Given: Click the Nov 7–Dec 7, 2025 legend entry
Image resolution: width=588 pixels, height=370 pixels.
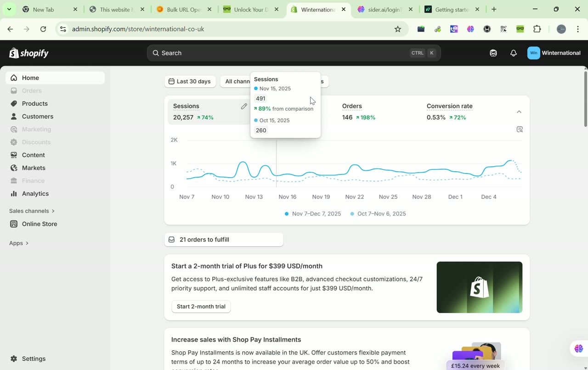Looking at the screenshot, I should pos(313,214).
